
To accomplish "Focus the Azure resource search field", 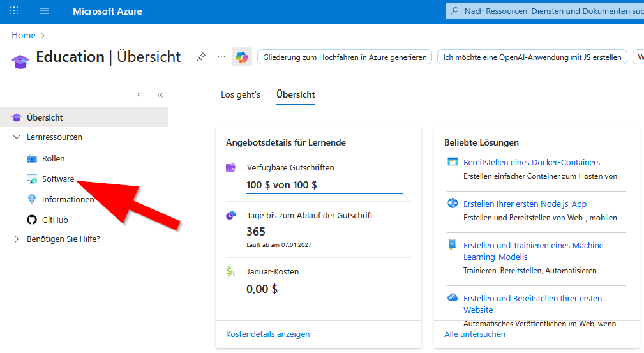I will pos(549,11).
